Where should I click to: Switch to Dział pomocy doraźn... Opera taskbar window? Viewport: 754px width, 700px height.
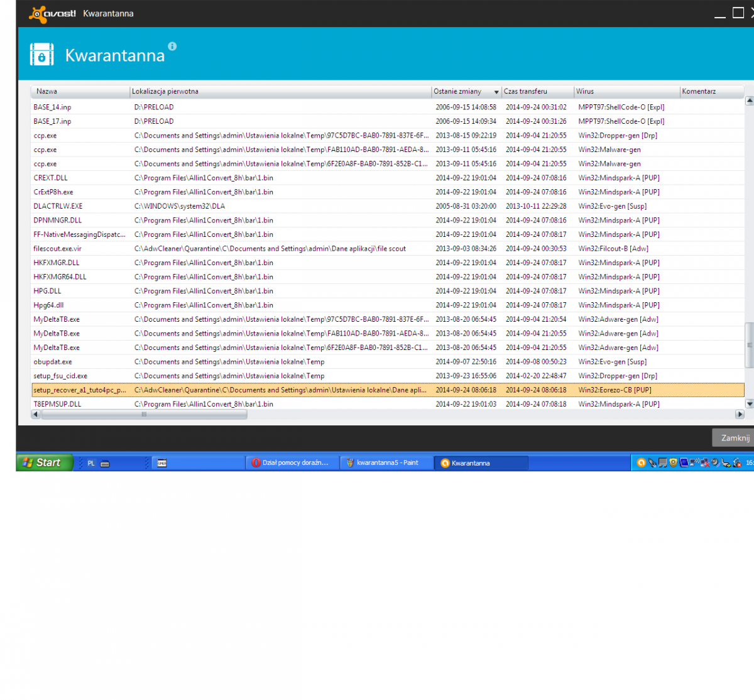tap(291, 463)
